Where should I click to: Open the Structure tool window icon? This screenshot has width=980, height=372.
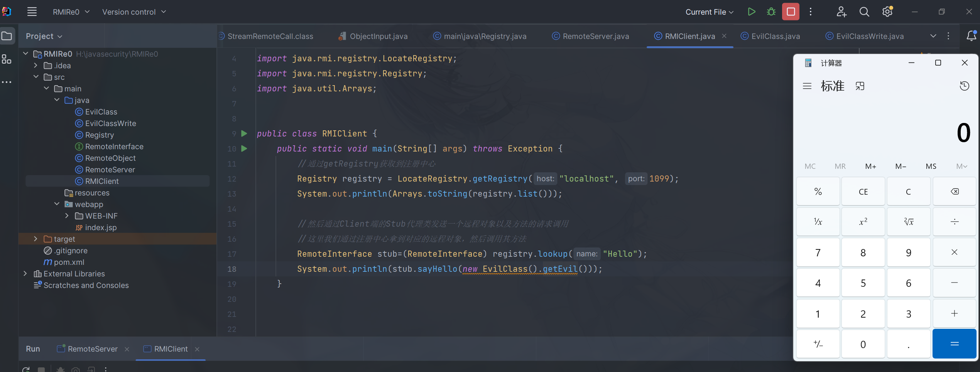tap(7, 59)
